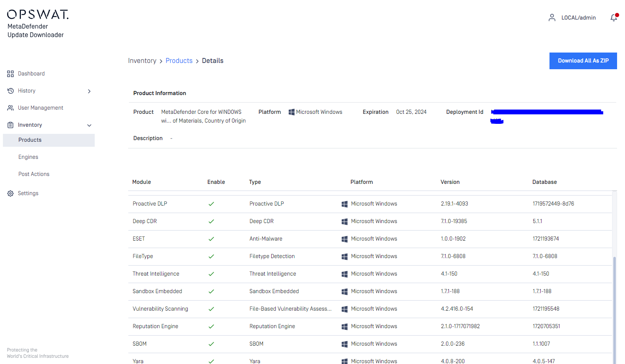Click the Enable column header
This screenshot has width=625, height=364.
tap(216, 182)
